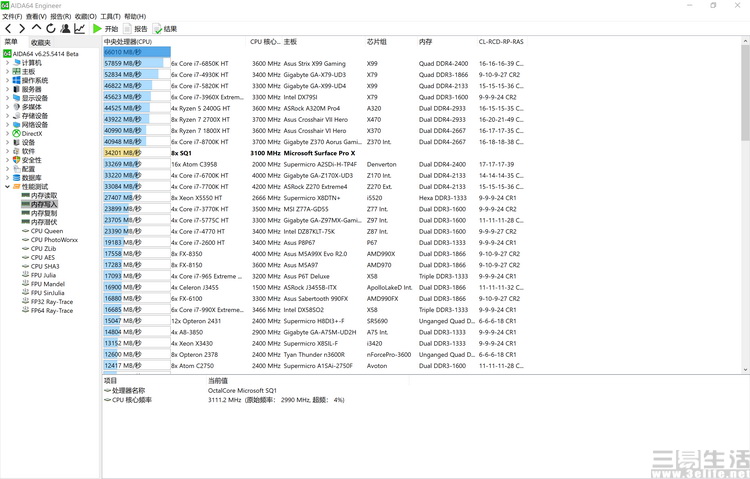Collapse the 性能测试 benchmark node
This screenshot has width=750, height=479.
click(7, 187)
